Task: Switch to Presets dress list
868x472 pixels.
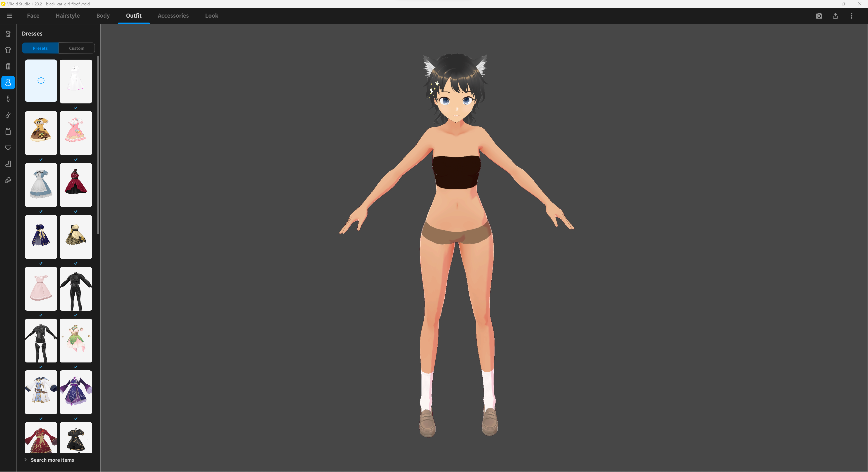Action: coord(40,48)
